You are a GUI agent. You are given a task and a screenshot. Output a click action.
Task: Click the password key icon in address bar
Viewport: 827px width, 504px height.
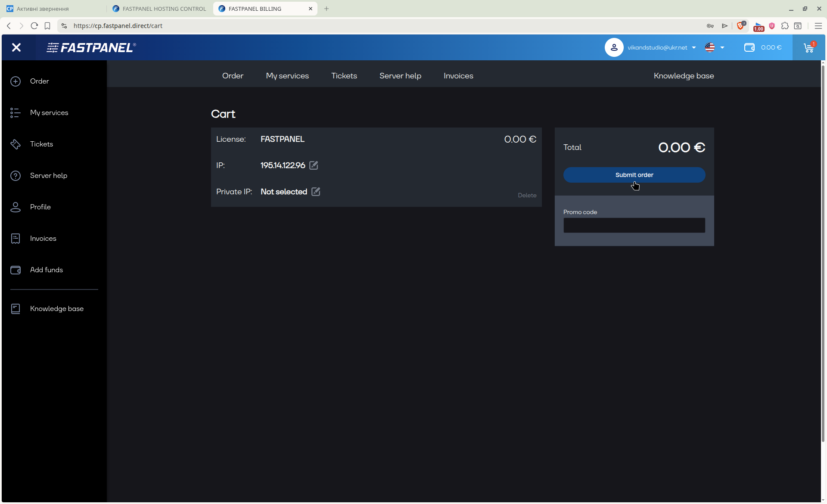710,26
